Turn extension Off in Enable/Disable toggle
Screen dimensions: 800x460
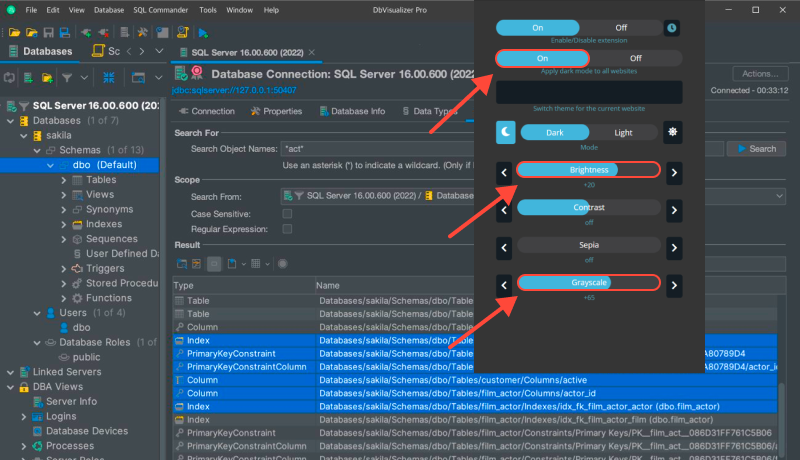point(621,28)
